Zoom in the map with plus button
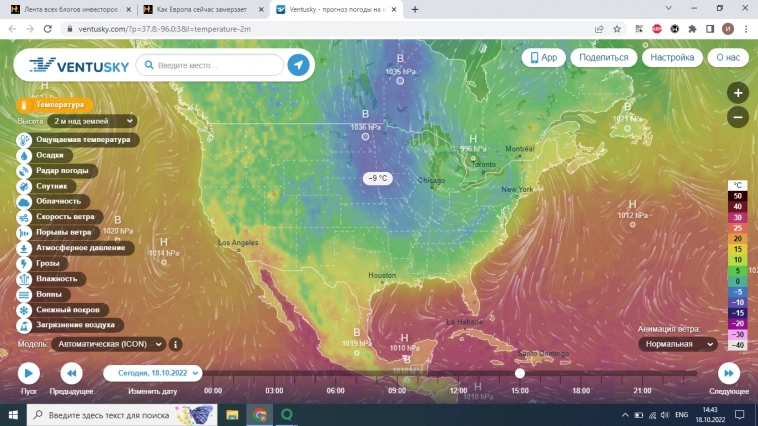 click(x=738, y=93)
